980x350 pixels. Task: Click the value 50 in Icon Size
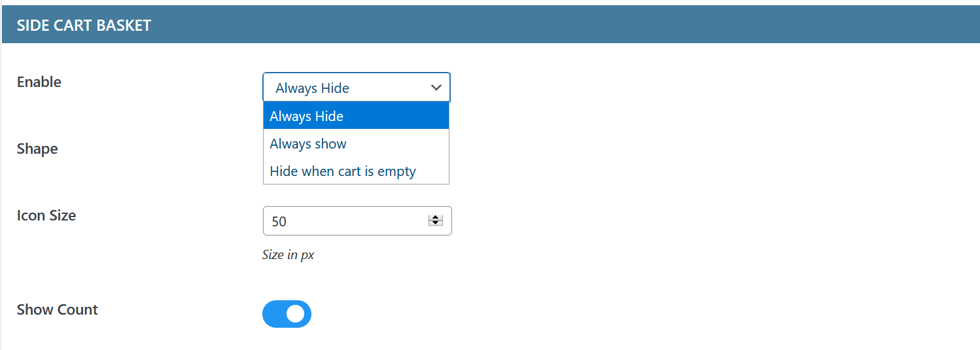click(x=279, y=222)
